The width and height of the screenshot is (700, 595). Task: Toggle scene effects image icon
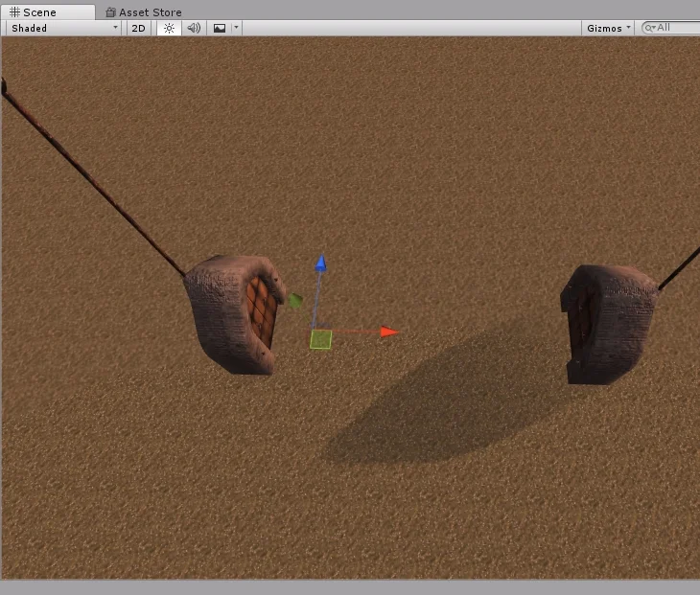pyautogui.click(x=220, y=28)
